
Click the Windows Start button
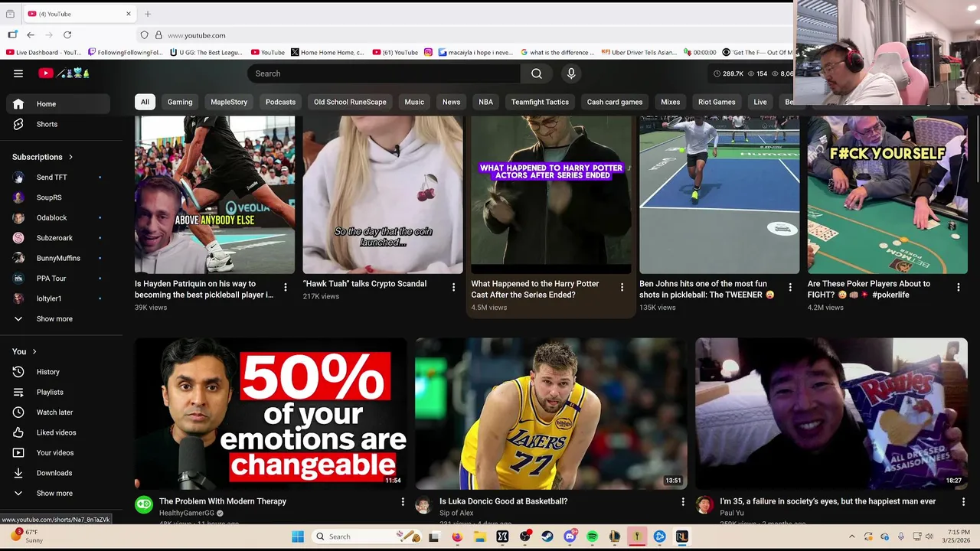click(x=298, y=536)
